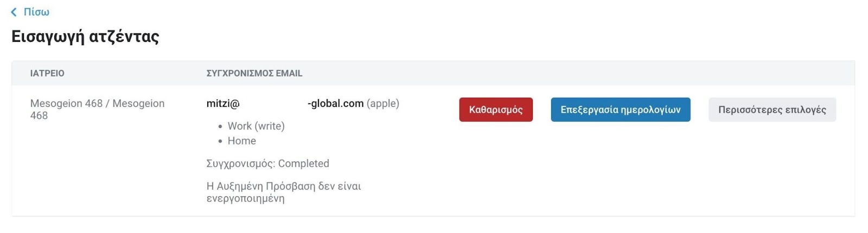The image size is (868, 233).
Task: Click the back chevron arrow icon
Action: tap(14, 12)
